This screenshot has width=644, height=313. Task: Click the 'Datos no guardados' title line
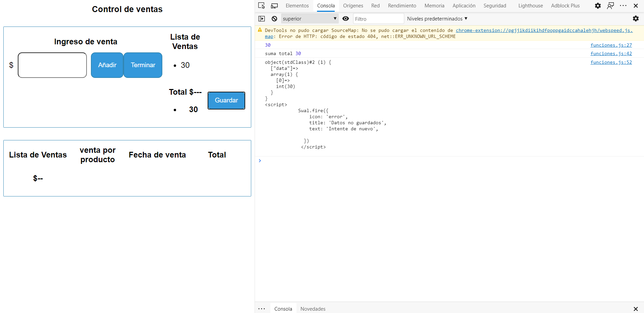[347, 123]
